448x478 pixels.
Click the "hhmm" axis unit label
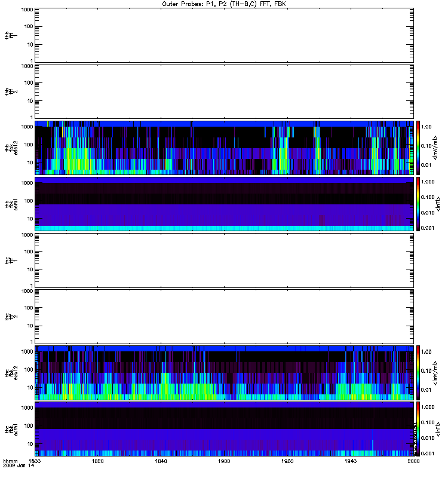tap(10, 461)
